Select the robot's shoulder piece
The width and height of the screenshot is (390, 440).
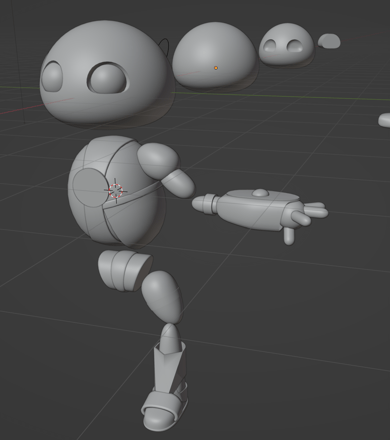pos(158,160)
